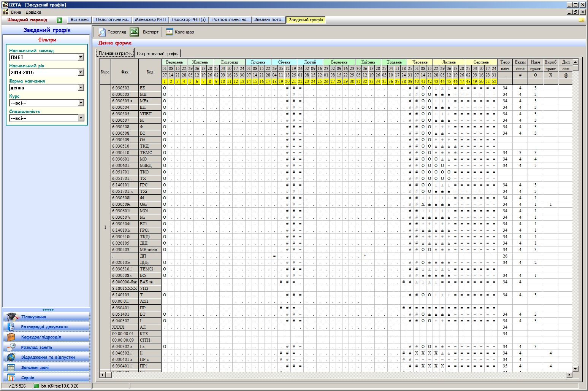Select the Скорегований графік tab

tap(157, 54)
